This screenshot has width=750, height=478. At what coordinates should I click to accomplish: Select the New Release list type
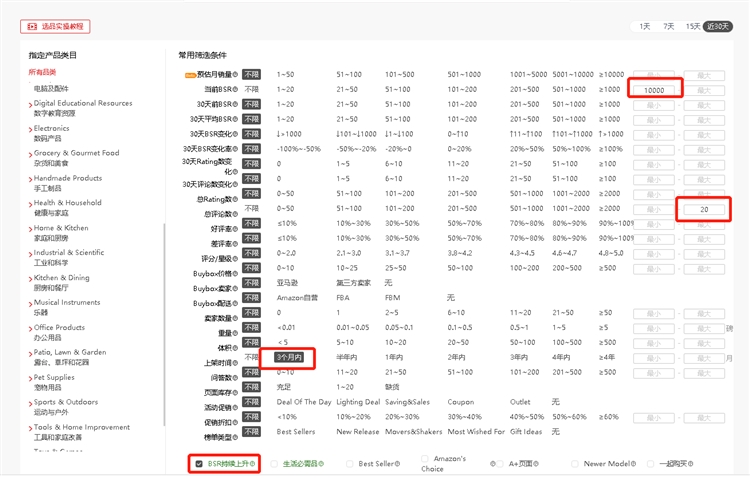357,432
